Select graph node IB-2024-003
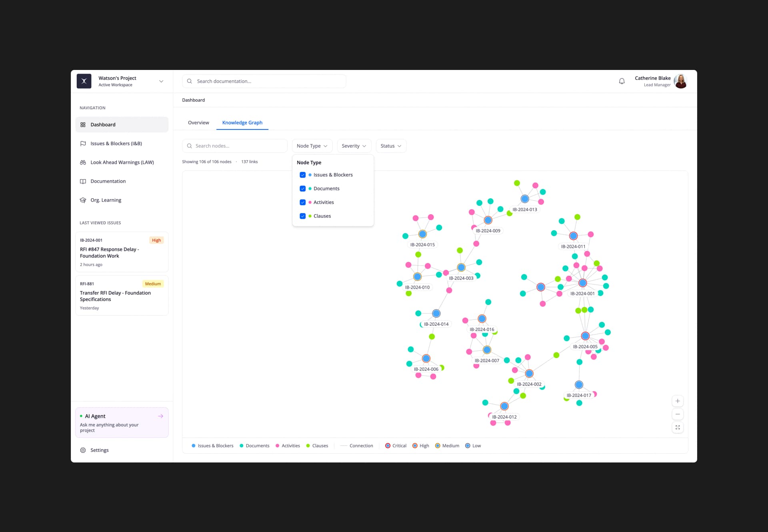The width and height of the screenshot is (768, 532). [461, 267]
